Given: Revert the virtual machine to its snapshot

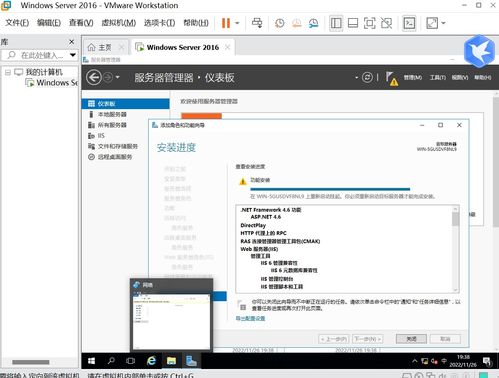Looking at the screenshot, I should coord(296,23).
